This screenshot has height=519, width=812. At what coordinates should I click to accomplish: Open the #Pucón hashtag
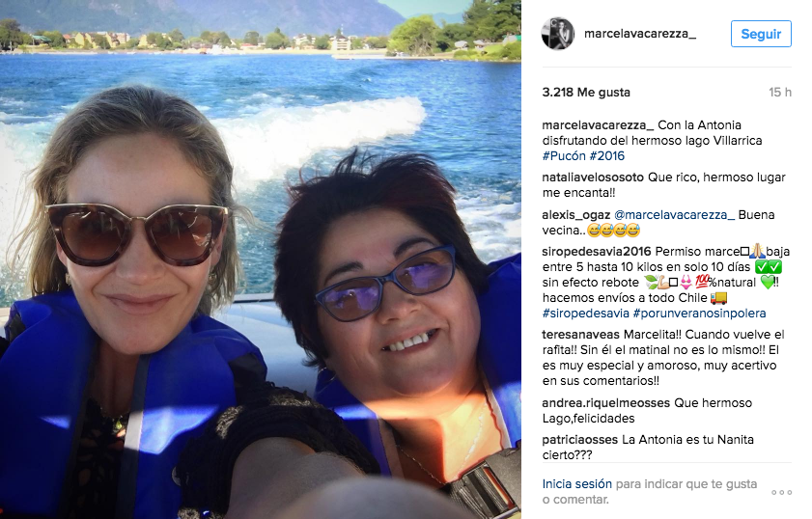(x=564, y=155)
